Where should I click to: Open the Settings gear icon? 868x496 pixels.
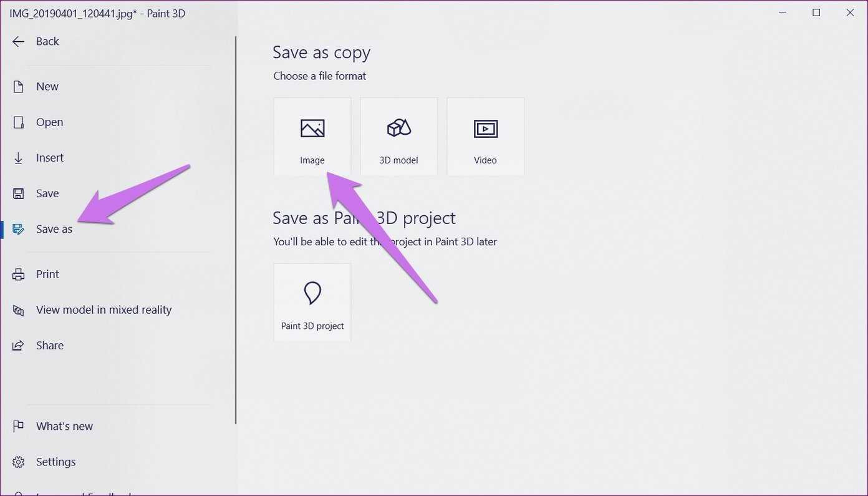point(19,462)
